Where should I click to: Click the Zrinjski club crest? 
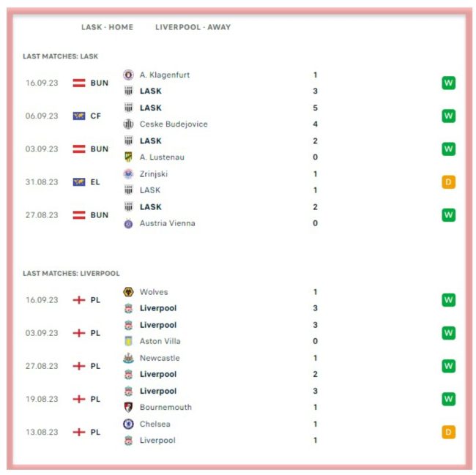(128, 174)
